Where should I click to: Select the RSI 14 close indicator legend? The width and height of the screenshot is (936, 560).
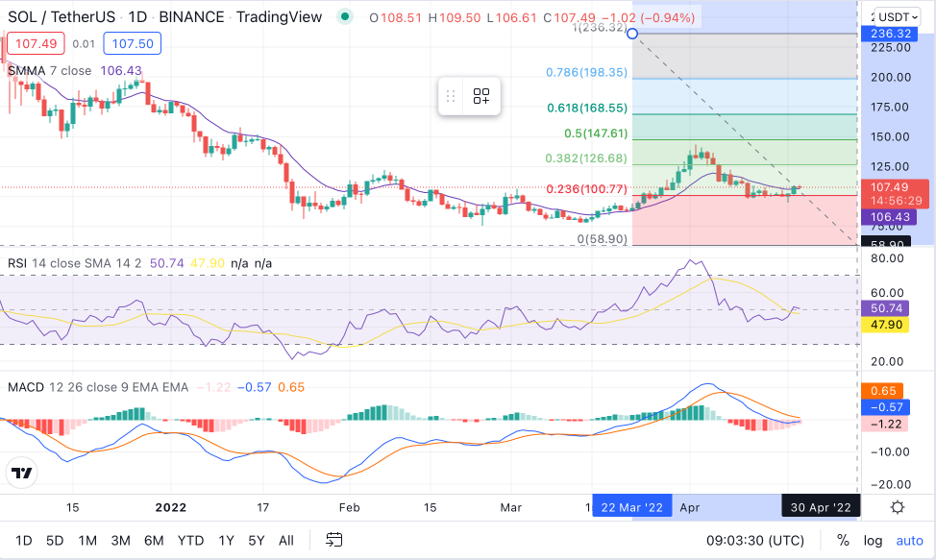click(x=75, y=263)
